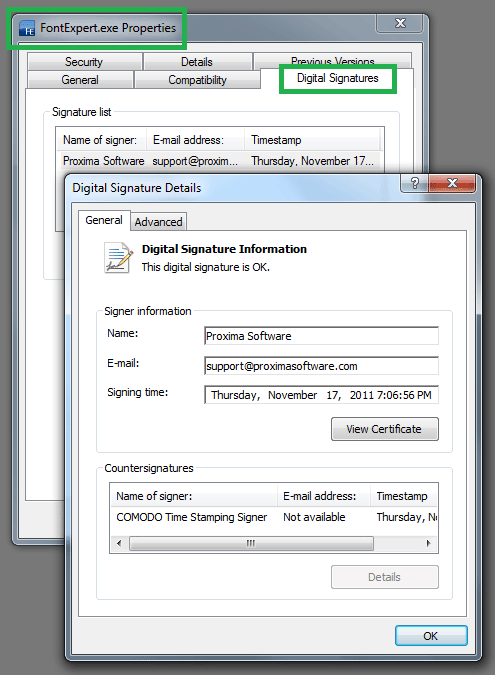
Task: Switch to the General tab in Properties window
Action: point(80,80)
